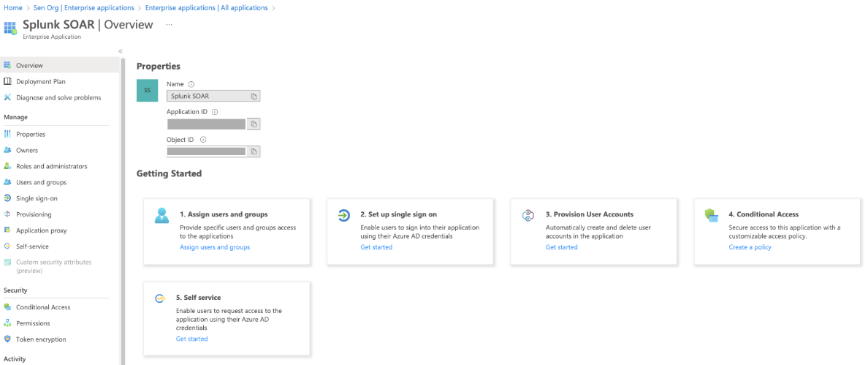The image size is (868, 365).
Task: Open Provisioning from the sidebar
Action: [34, 214]
